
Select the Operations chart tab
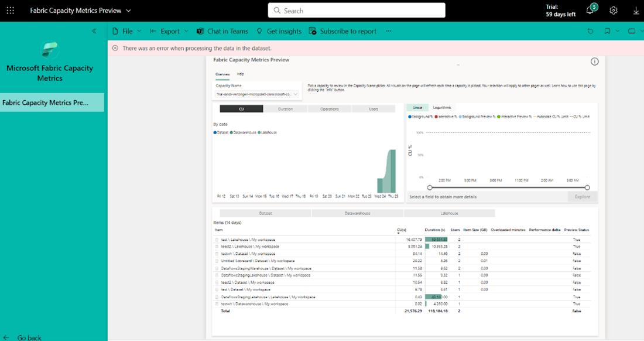pos(330,109)
